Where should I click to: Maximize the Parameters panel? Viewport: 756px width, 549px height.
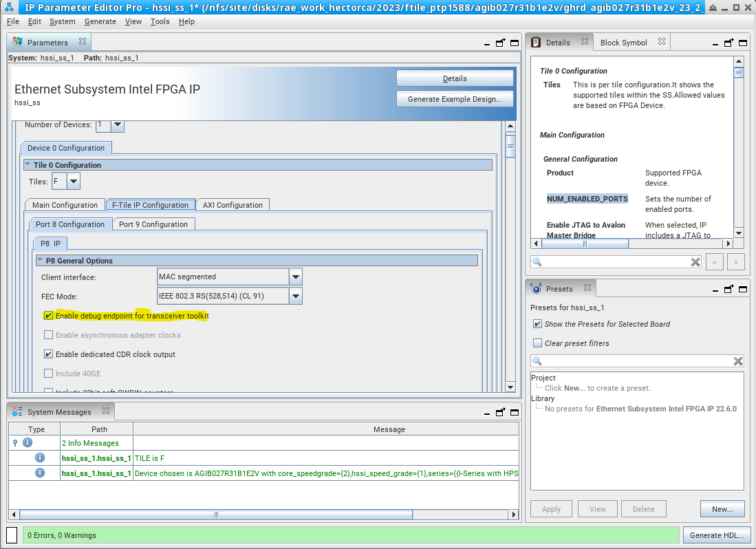click(514, 43)
